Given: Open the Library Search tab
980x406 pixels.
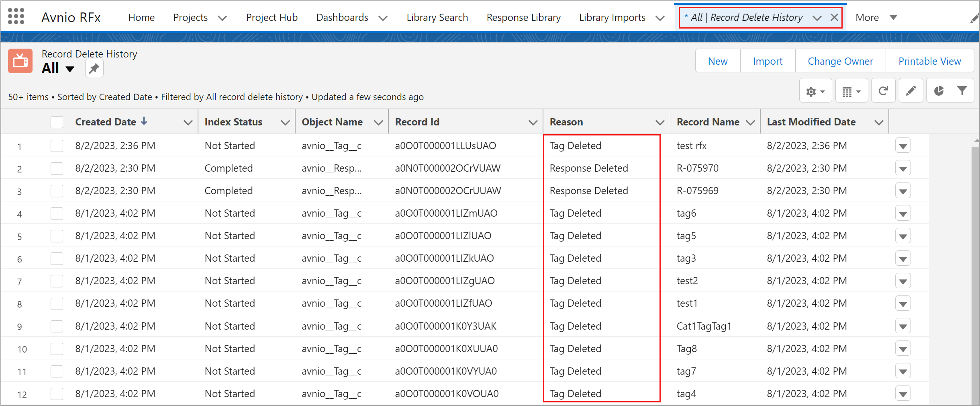Looking at the screenshot, I should (437, 18).
